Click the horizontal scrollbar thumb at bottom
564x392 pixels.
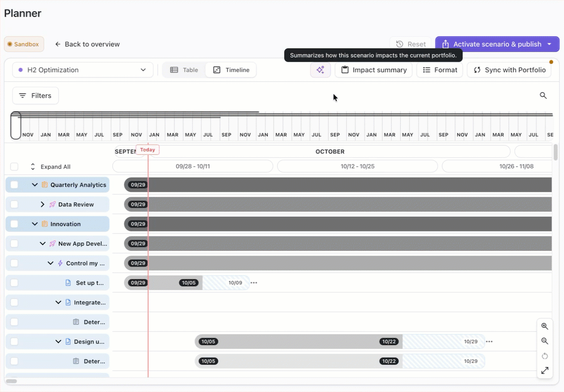coord(11,381)
